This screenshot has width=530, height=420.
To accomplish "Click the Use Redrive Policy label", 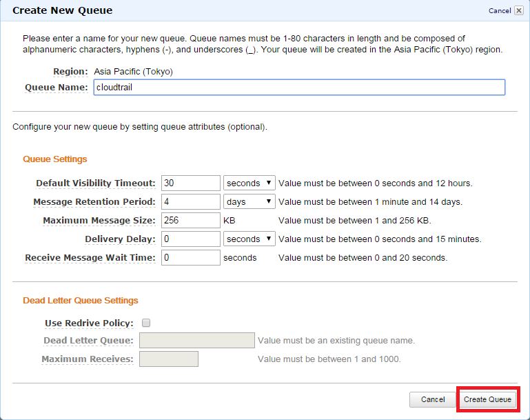I will [x=89, y=323].
